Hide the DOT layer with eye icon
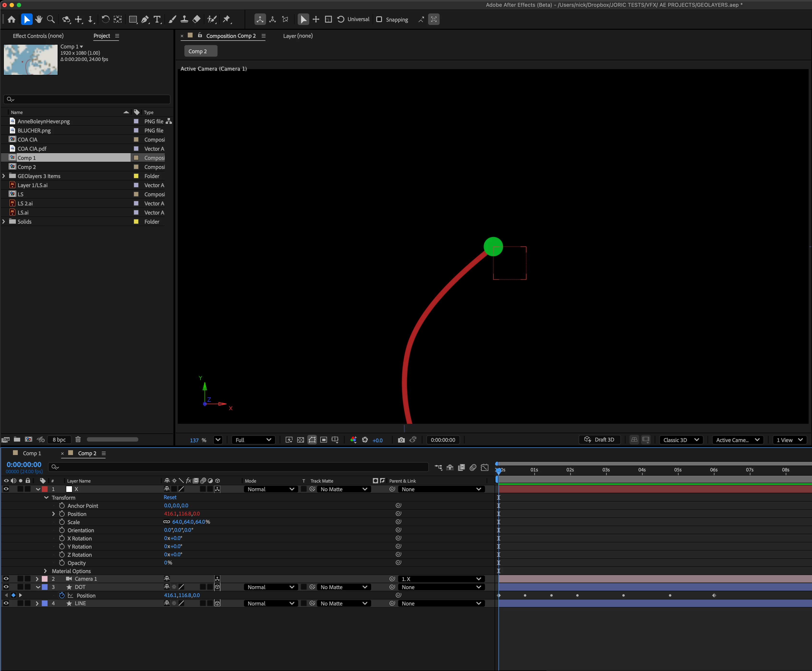 click(6, 587)
